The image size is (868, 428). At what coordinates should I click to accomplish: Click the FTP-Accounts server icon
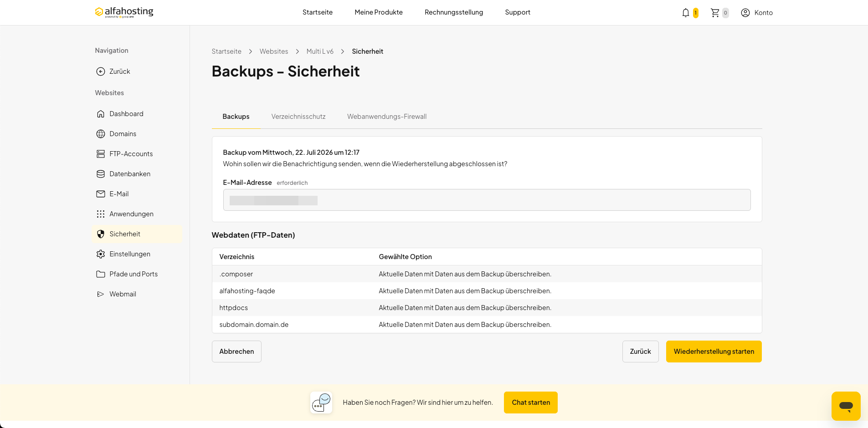(101, 154)
